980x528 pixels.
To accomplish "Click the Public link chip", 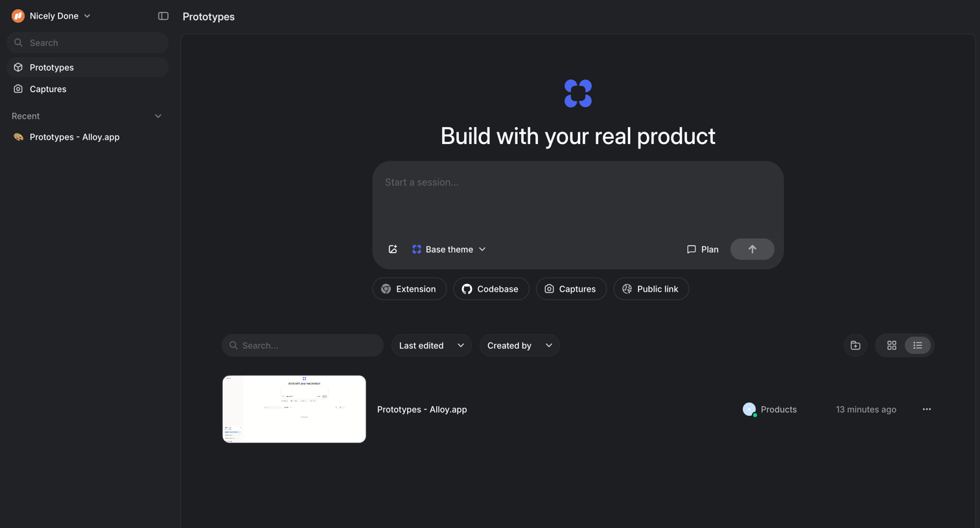I will point(651,289).
